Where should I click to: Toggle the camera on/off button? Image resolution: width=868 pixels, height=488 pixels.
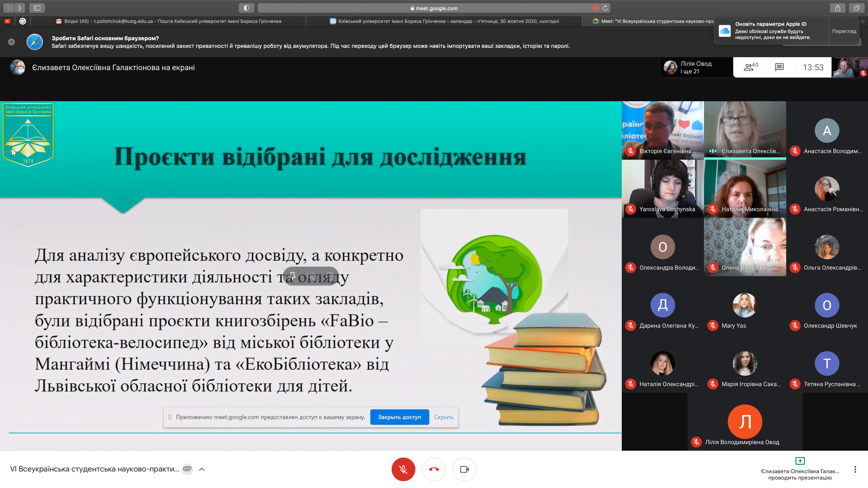[x=464, y=469]
